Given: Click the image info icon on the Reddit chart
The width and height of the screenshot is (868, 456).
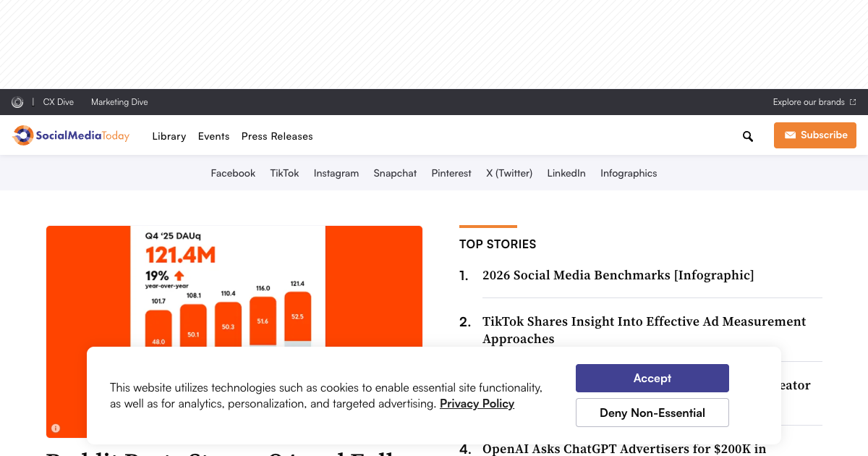Looking at the screenshot, I should tap(56, 428).
